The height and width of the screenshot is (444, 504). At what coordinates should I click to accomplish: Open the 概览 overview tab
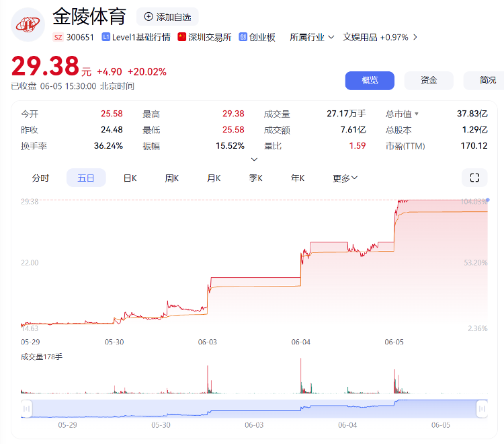click(370, 81)
